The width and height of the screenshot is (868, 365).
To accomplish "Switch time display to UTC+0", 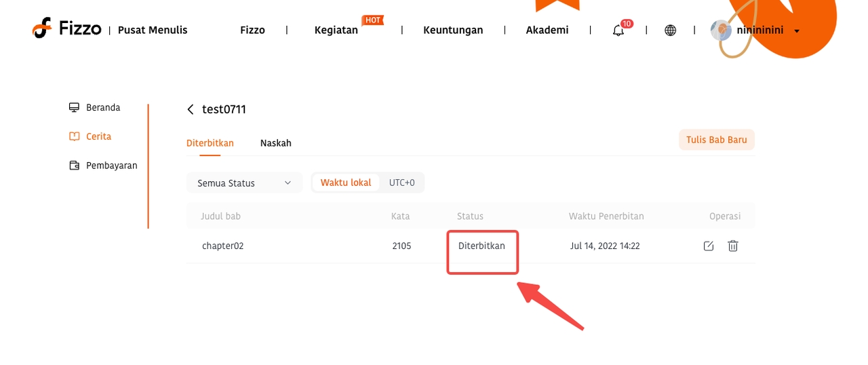I will click(x=401, y=182).
